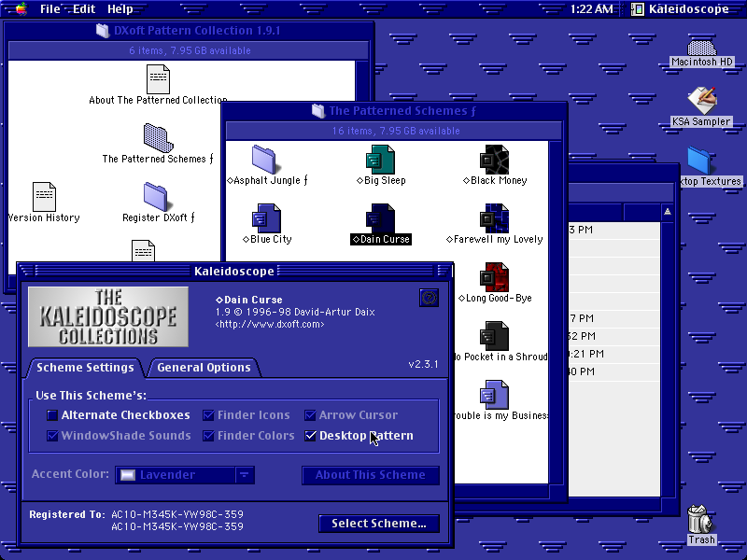Click the Kaleidoscope window close box
The height and width of the screenshot is (560, 747).
click(26, 271)
